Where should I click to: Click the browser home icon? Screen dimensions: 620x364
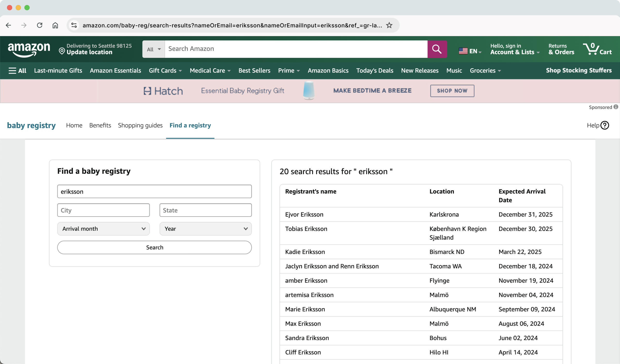coord(55,25)
